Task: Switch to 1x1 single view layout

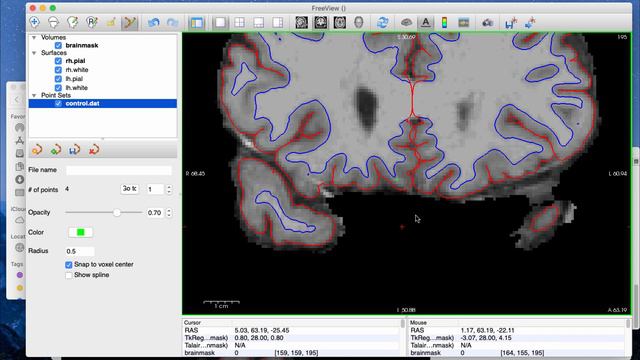Action: point(220,22)
